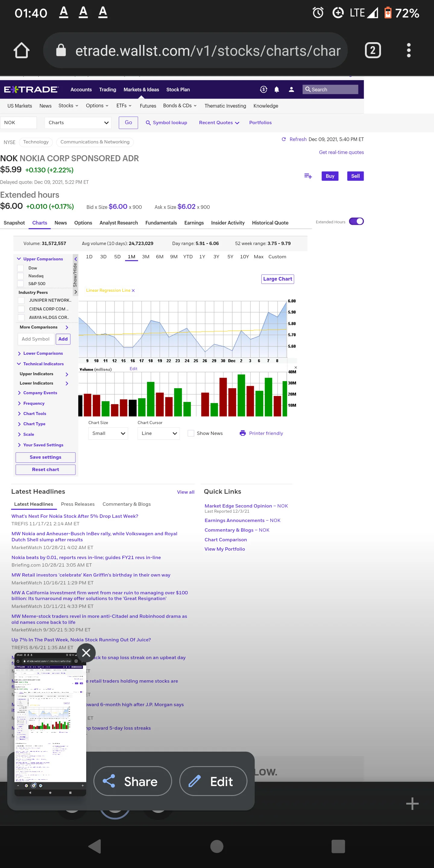Add NOK to watchlist icon
This screenshot has height=868, width=434.
pos(308,176)
